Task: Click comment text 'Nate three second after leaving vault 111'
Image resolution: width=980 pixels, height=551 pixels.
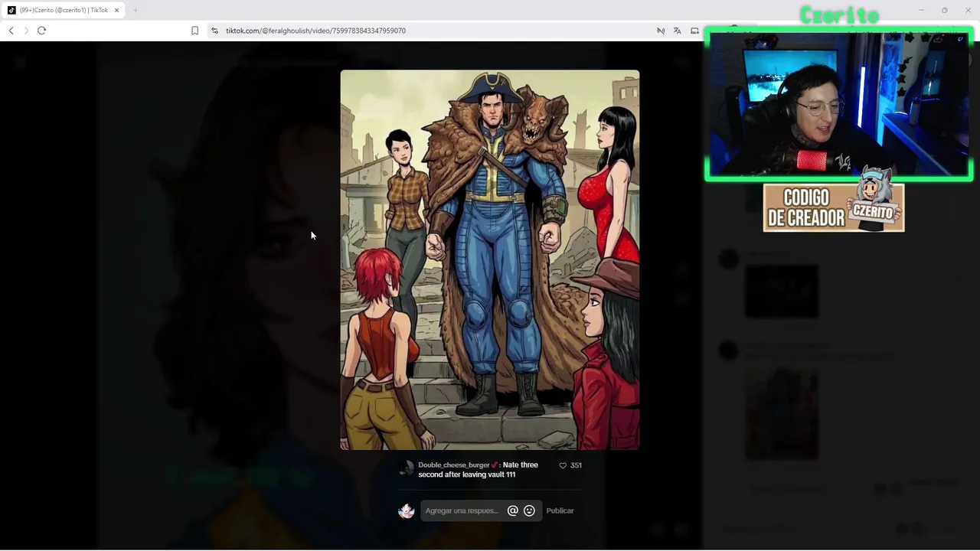Action: tap(479, 470)
